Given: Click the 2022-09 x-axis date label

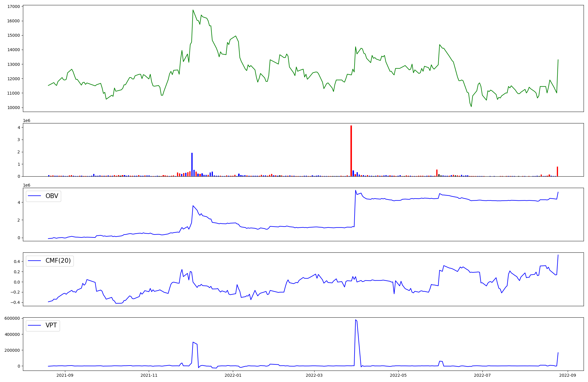Looking at the screenshot, I should 567,375.
